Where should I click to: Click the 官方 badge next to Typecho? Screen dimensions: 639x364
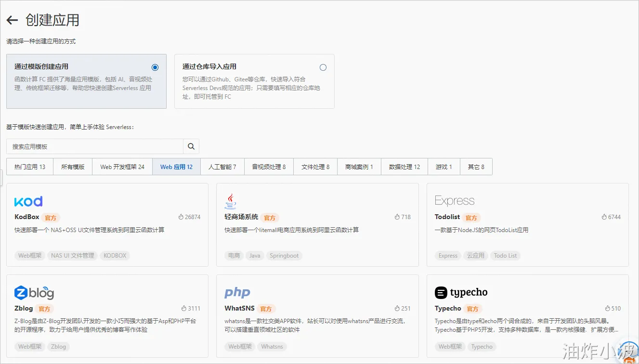(x=473, y=309)
